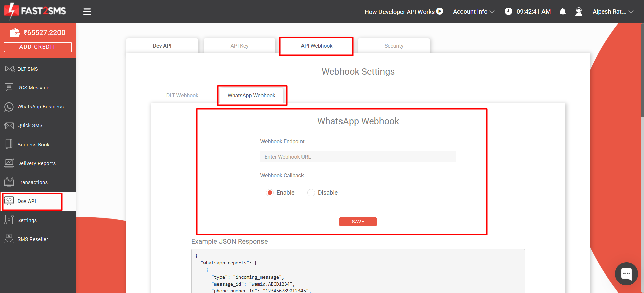The height and width of the screenshot is (293, 644).
Task: Click the "wamid.ABCD1234" message_id line
Action: [253, 284]
